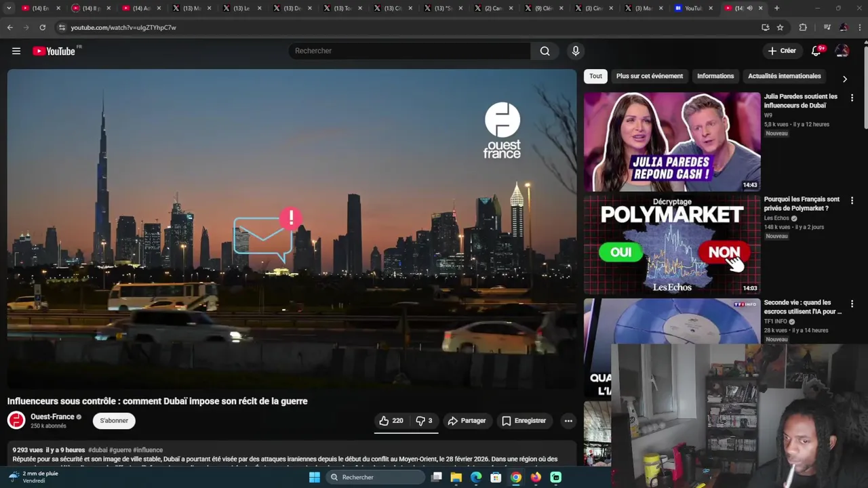Select the Plus sur cet événement chip

(x=650, y=76)
